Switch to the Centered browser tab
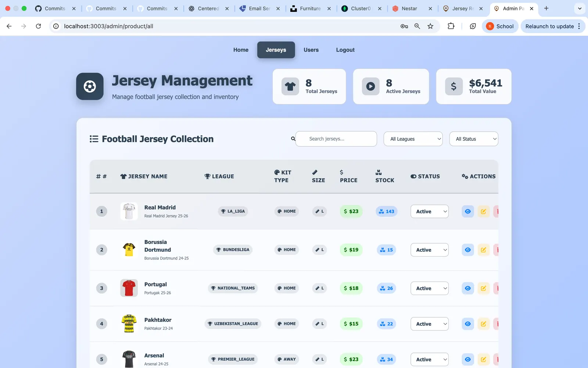This screenshot has width=588, height=368. tap(208, 8)
